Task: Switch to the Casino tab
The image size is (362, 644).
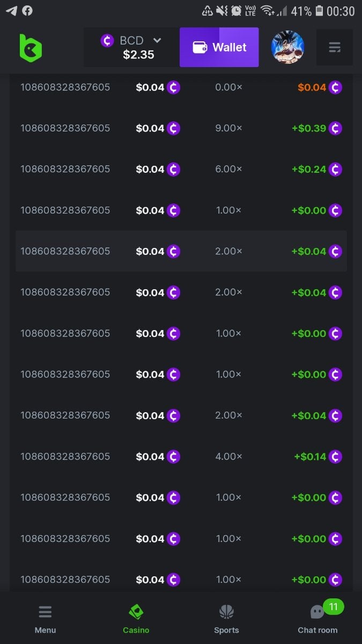Action: pyautogui.click(x=136, y=619)
